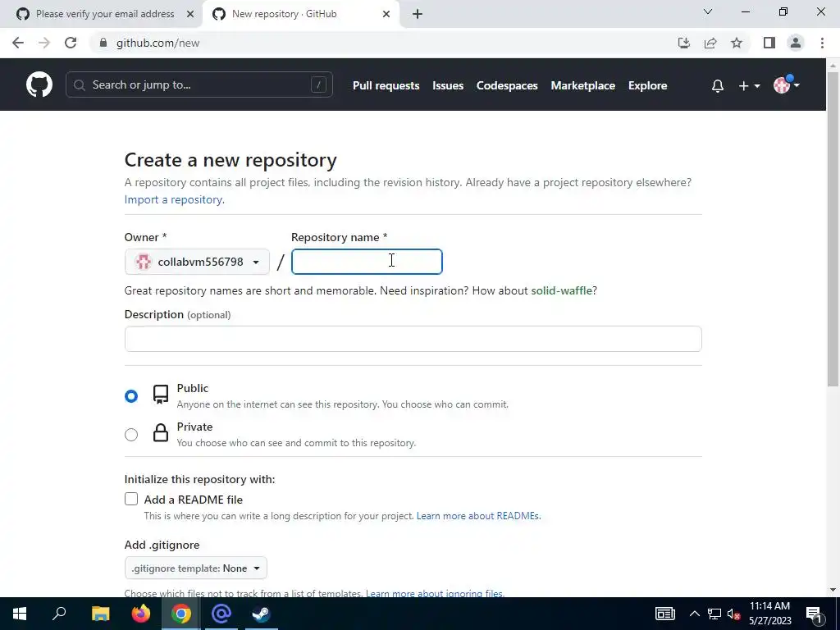Image resolution: width=840 pixels, height=630 pixels.
Task: Open Firefox from the taskbar
Action: pos(141,614)
